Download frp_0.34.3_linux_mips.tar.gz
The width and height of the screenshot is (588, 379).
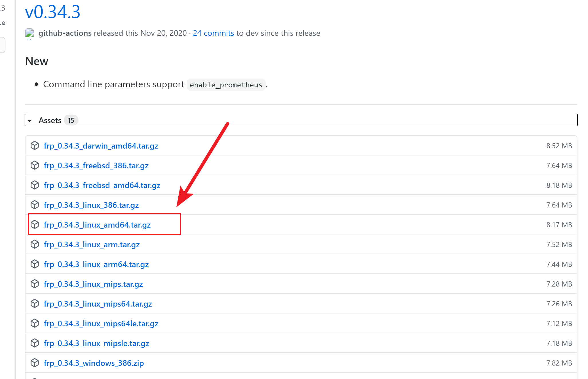pos(93,284)
